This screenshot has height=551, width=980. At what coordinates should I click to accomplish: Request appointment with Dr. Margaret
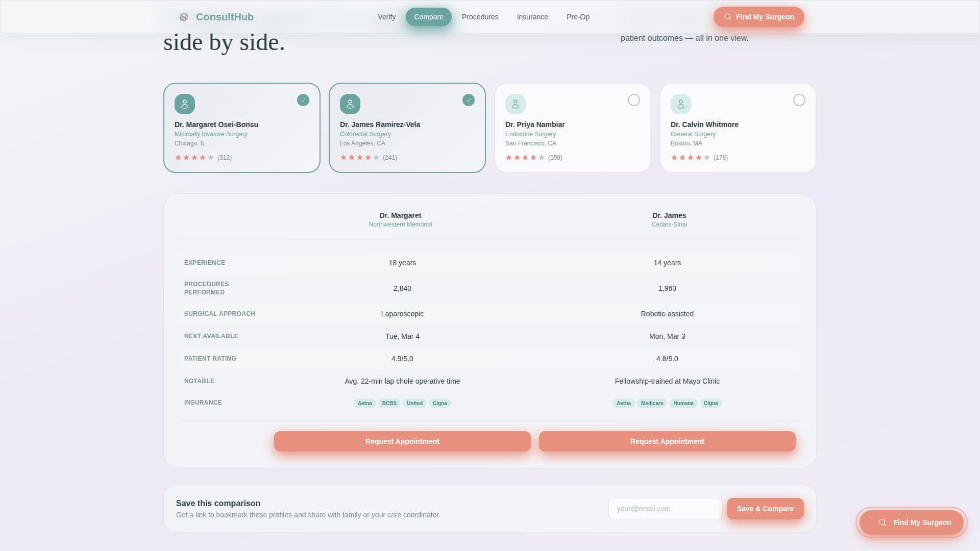point(402,441)
